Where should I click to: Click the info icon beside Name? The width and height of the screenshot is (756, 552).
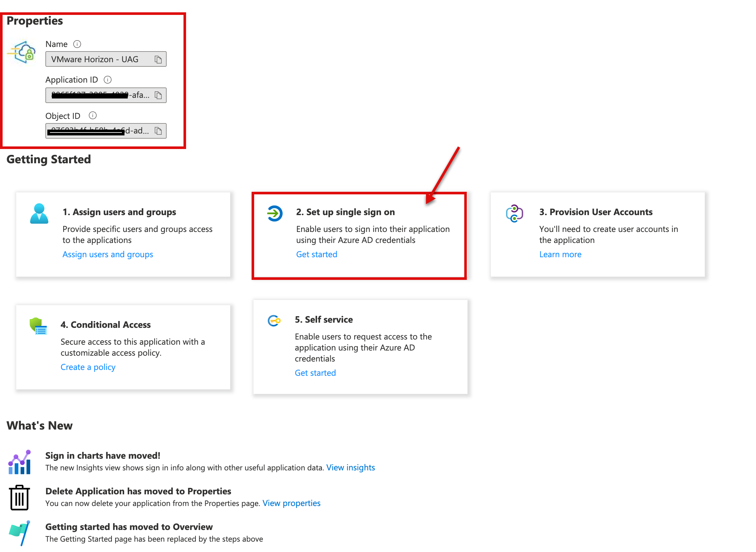coord(77,44)
